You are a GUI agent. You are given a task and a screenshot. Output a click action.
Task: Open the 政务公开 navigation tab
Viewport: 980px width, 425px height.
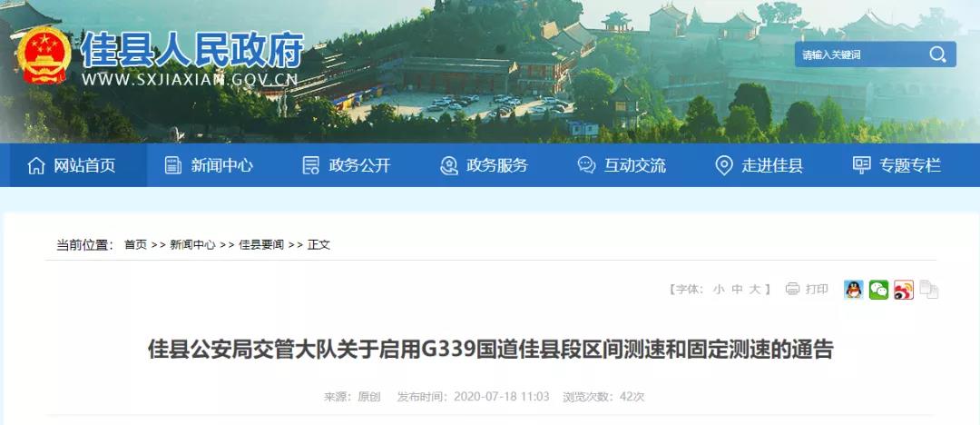[x=347, y=165]
